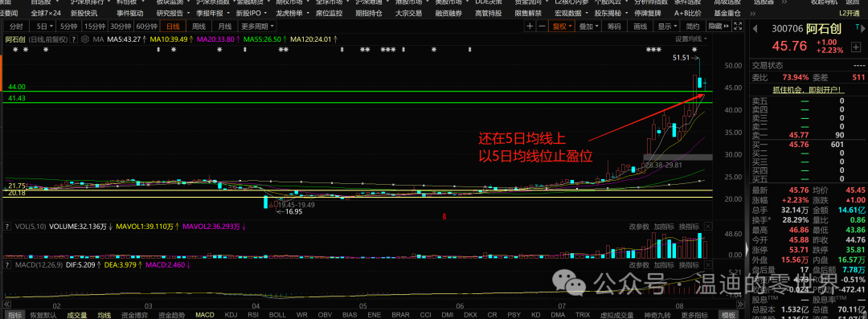Click the zoom-in plus icon on chart toolbar
This screenshot has width=868, height=319.
(x=530, y=26)
